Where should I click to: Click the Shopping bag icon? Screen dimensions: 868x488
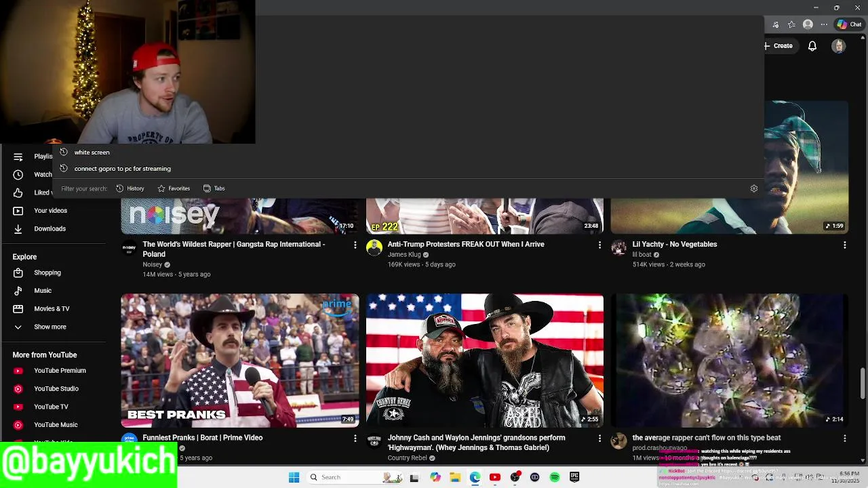(x=18, y=272)
